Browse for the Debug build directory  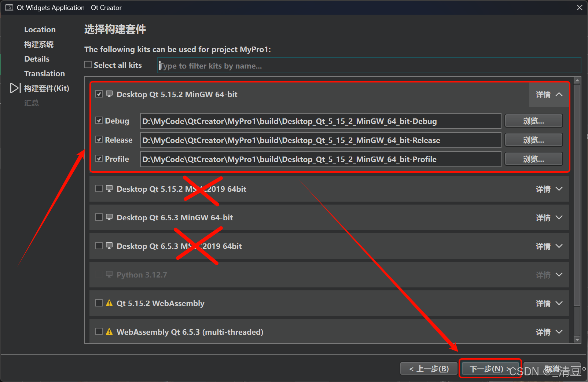(533, 121)
